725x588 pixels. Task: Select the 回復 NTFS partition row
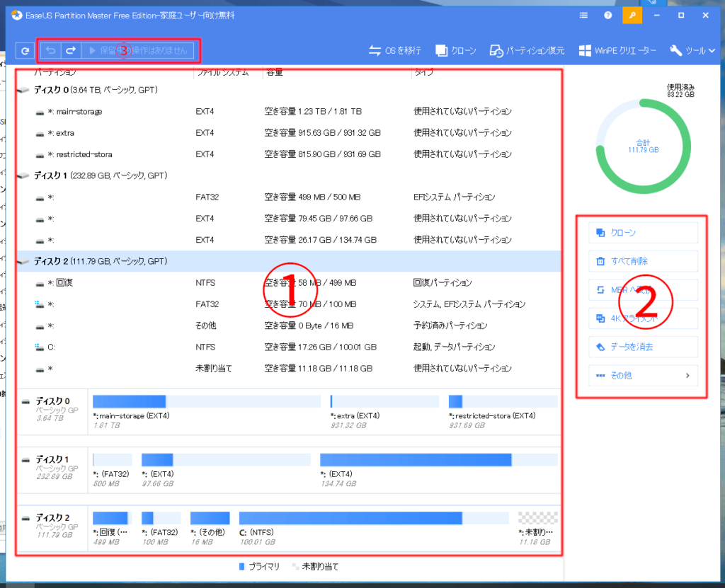[289, 283]
